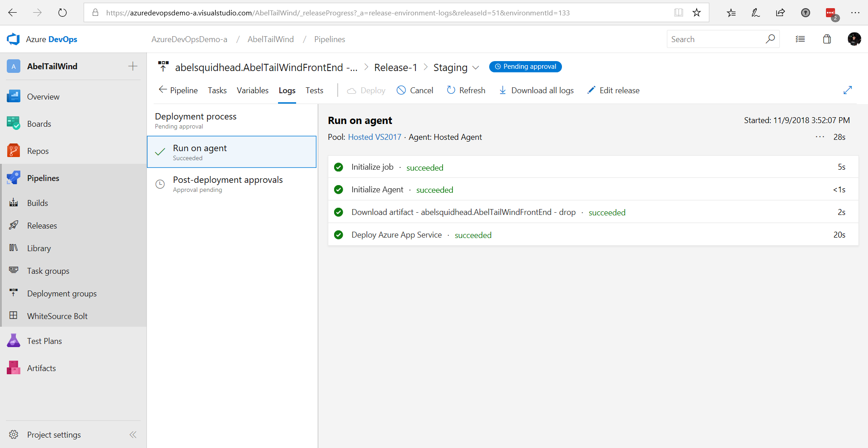Viewport: 868px width, 448px height.
Task: Switch to the Tasks tab
Action: [217, 90]
